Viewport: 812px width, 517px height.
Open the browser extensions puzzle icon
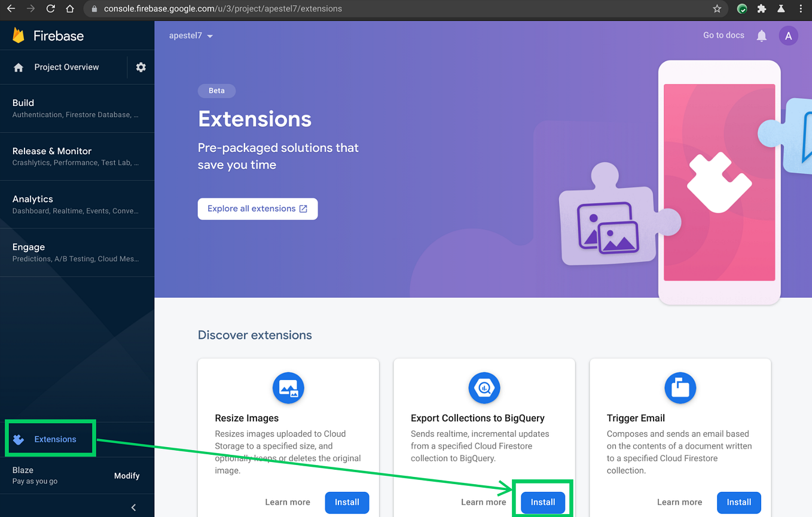(762, 8)
